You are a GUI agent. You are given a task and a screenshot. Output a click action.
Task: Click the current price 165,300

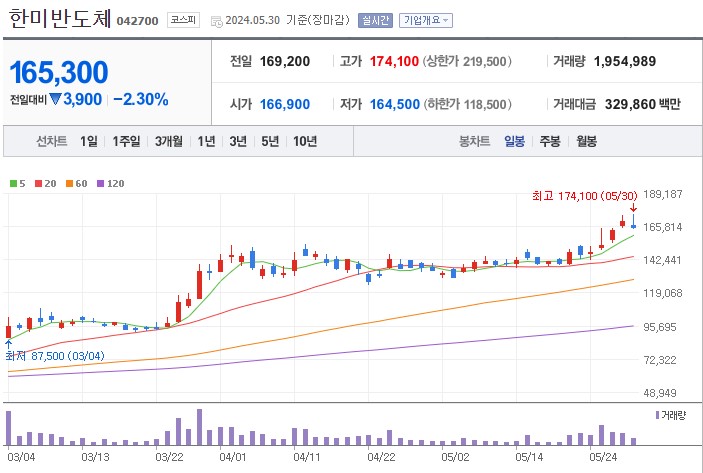click(x=59, y=72)
